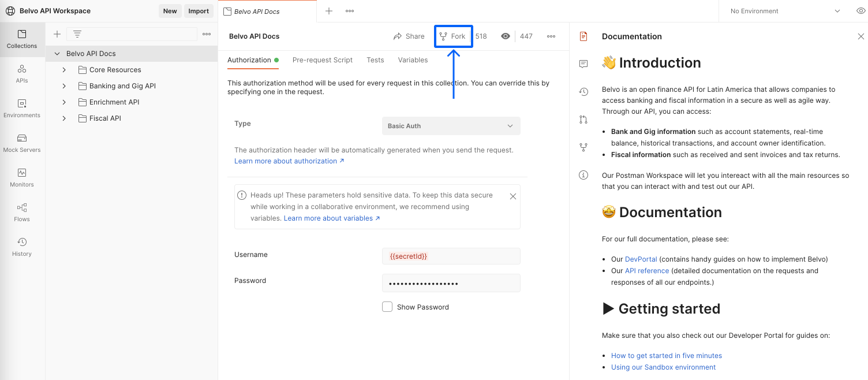868x380 pixels.
Task: Open the Flows sidebar section
Action: [x=22, y=213]
